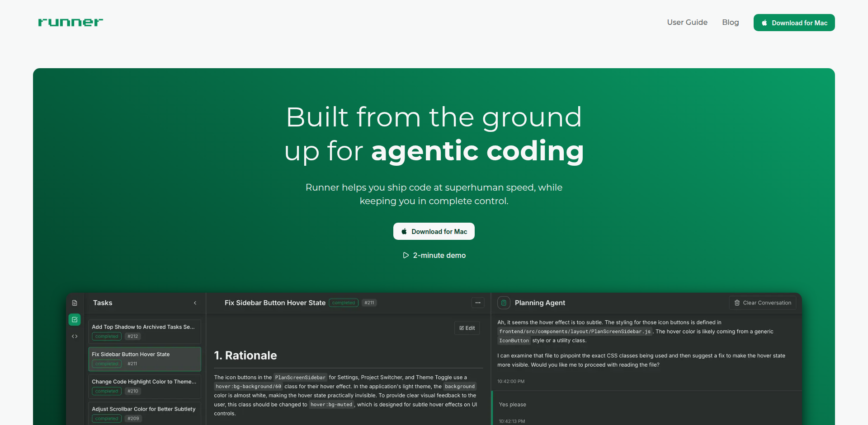This screenshot has width=868, height=425.
Task: Click the document icon in app sidebar
Action: [75, 303]
